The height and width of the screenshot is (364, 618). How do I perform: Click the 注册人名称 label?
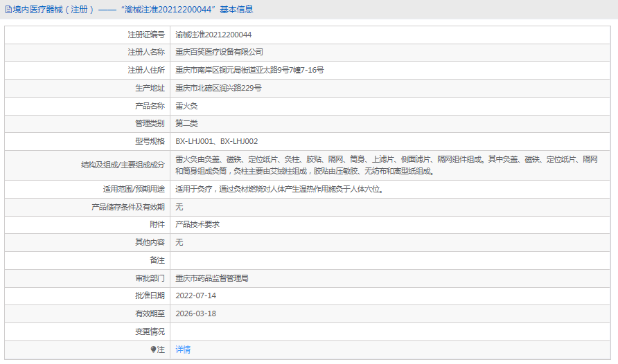pyautogui.click(x=146, y=52)
